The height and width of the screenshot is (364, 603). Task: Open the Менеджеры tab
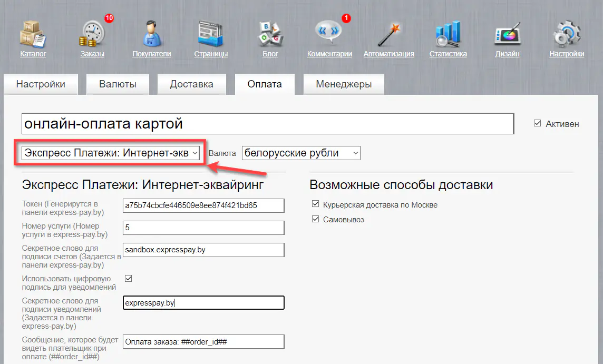(344, 84)
